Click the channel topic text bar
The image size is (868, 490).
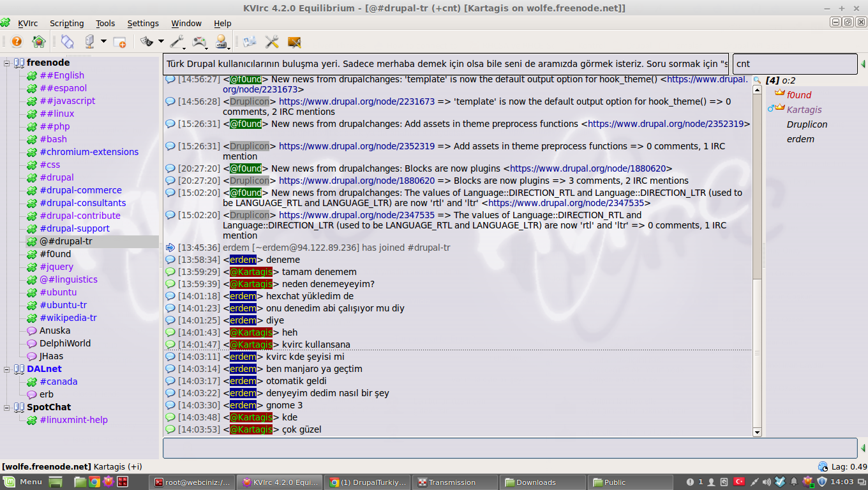coord(445,64)
